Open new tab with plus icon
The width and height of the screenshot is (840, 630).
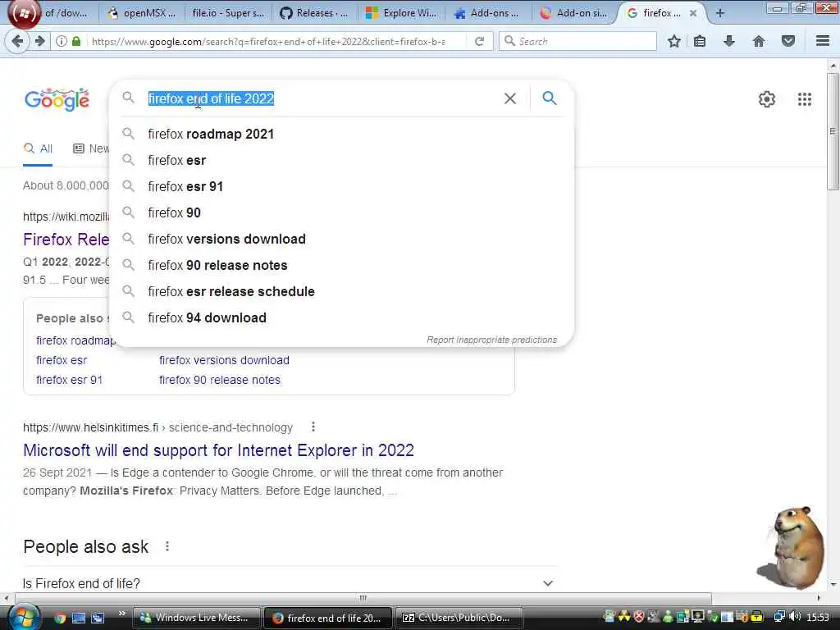720,13
